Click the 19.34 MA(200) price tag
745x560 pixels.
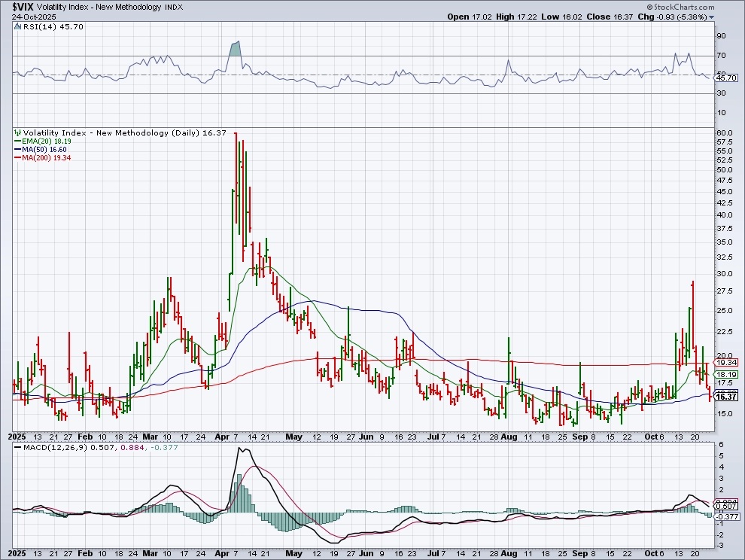pos(725,362)
